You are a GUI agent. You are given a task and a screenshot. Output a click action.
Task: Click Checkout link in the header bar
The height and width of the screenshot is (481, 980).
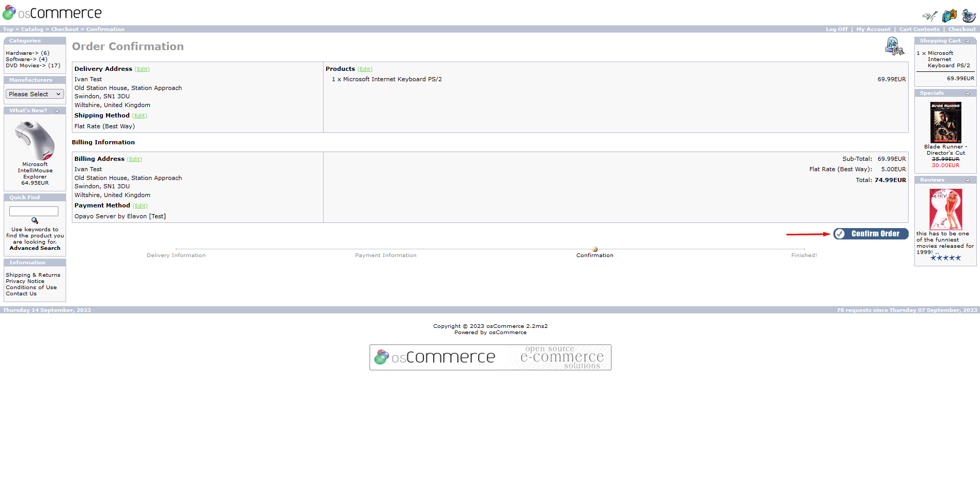[962, 29]
